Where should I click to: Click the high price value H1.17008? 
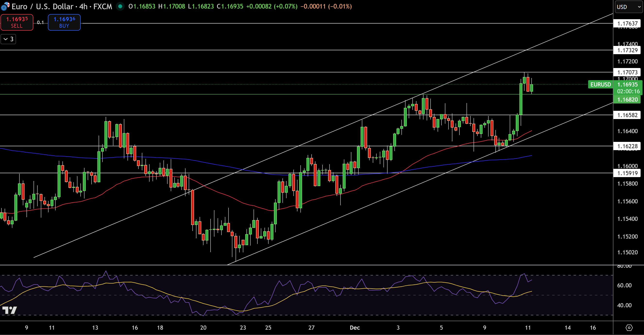point(171,6)
